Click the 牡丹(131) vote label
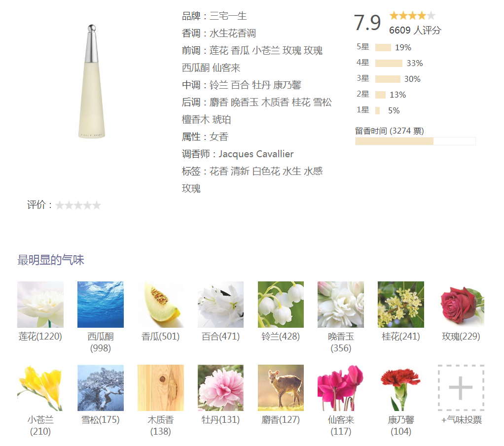The image size is (504, 446). (x=221, y=420)
